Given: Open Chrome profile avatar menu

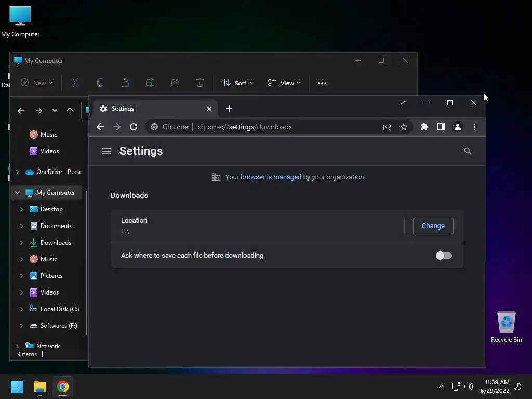Looking at the screenshot, I should [x=457, y=127].
